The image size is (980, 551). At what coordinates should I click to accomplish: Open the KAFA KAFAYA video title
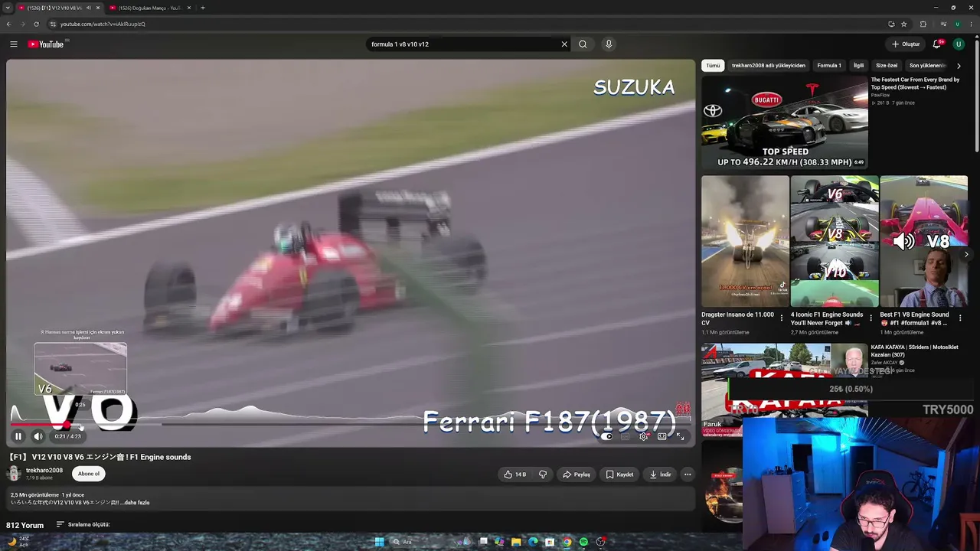tap(915, 351)
